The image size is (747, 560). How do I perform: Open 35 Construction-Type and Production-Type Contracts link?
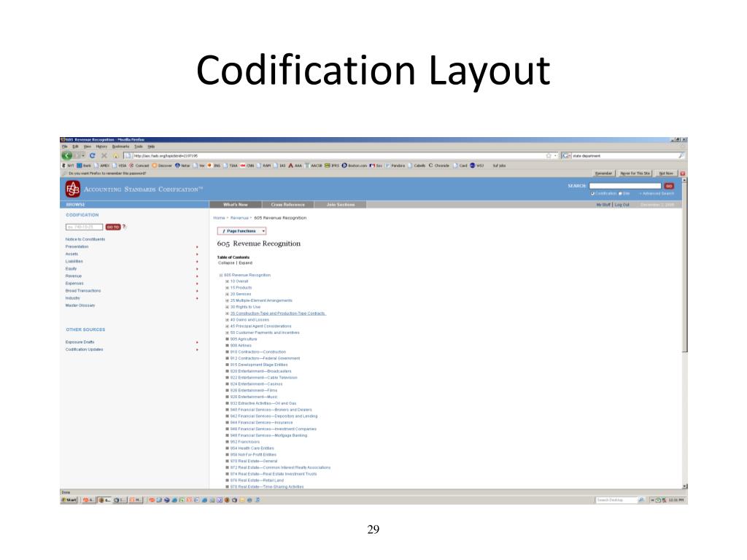click(x=278, y=314)
